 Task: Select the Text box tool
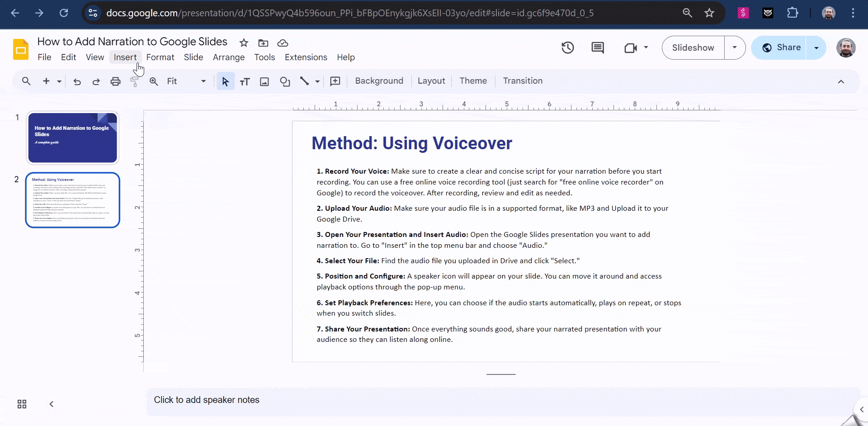click(x=245, y=81)
